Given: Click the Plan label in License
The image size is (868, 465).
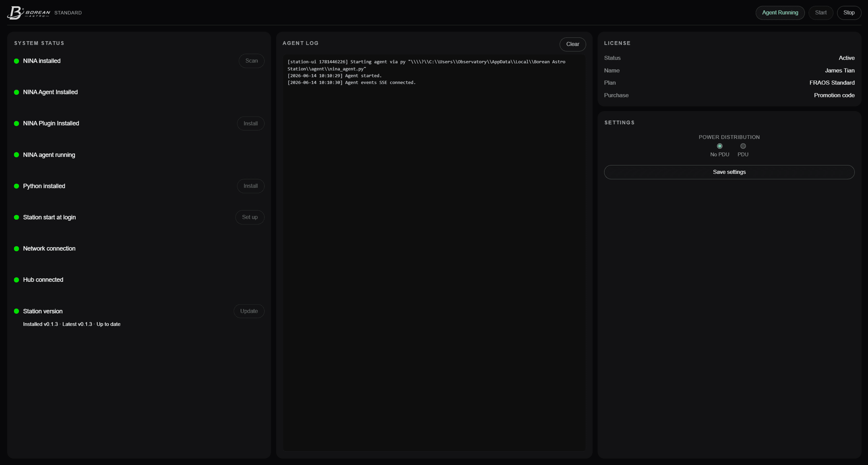Looking at the screenshot, I should 610,83.
